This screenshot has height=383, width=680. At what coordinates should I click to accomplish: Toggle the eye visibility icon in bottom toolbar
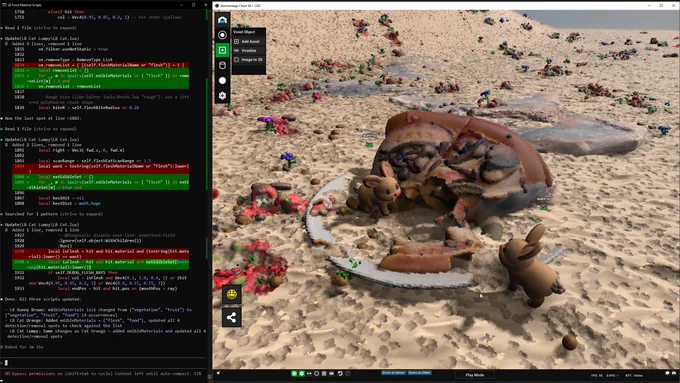coord(332,373)
